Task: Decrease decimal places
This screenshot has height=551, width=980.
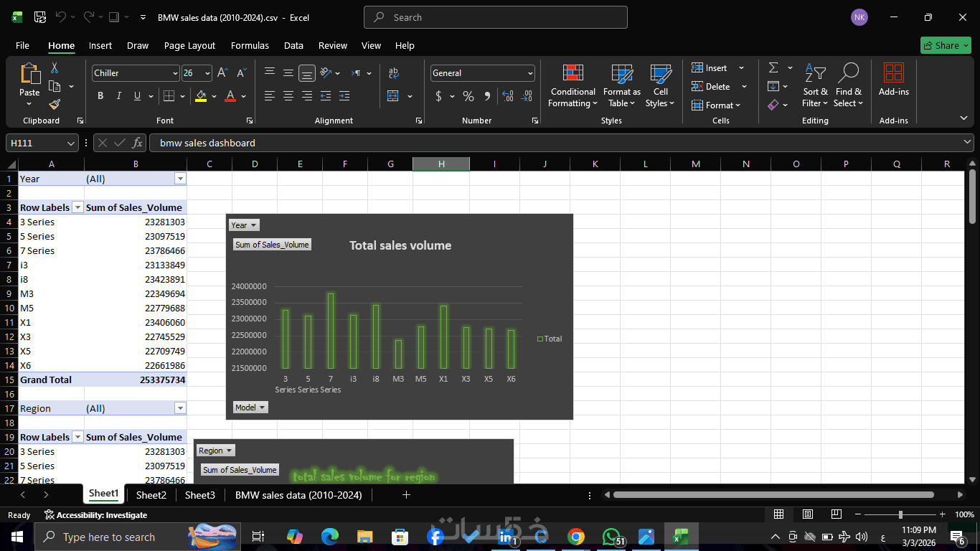Action: 527,96
